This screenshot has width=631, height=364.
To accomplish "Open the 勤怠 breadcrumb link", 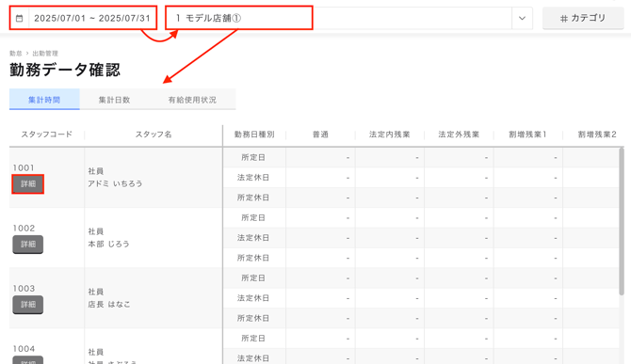I will [x=16, y=53].
